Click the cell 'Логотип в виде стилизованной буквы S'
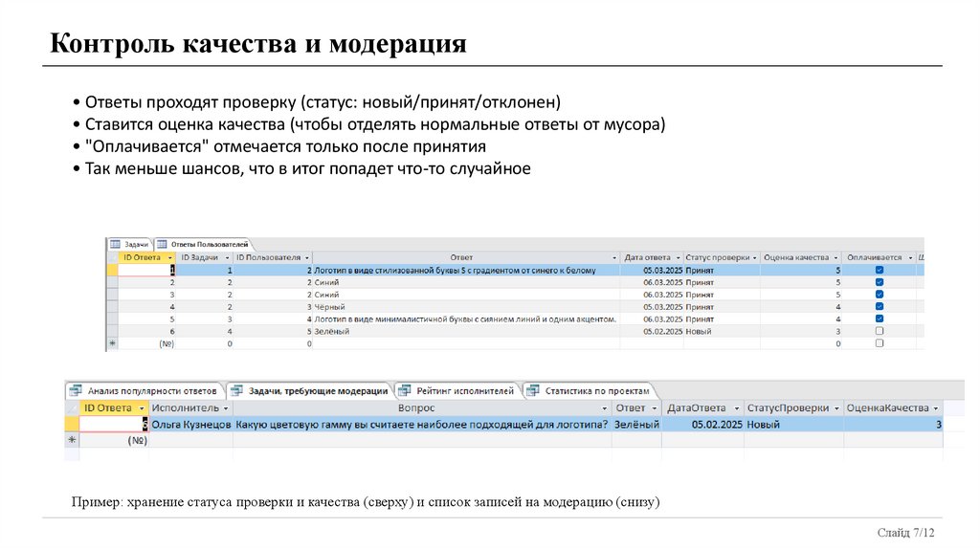 (x=466, y=270)
